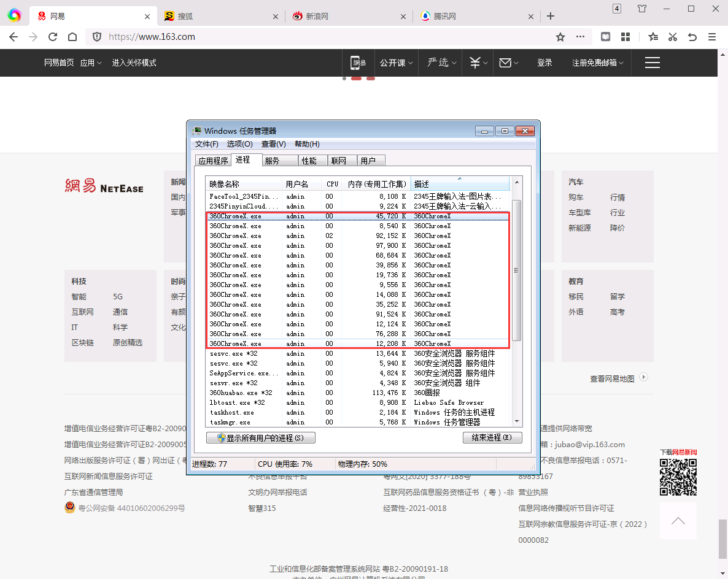The width and height of the screenshot is (728, 579).
Task: Click 进入关怀模式 link
Action: tap(134, 63)
